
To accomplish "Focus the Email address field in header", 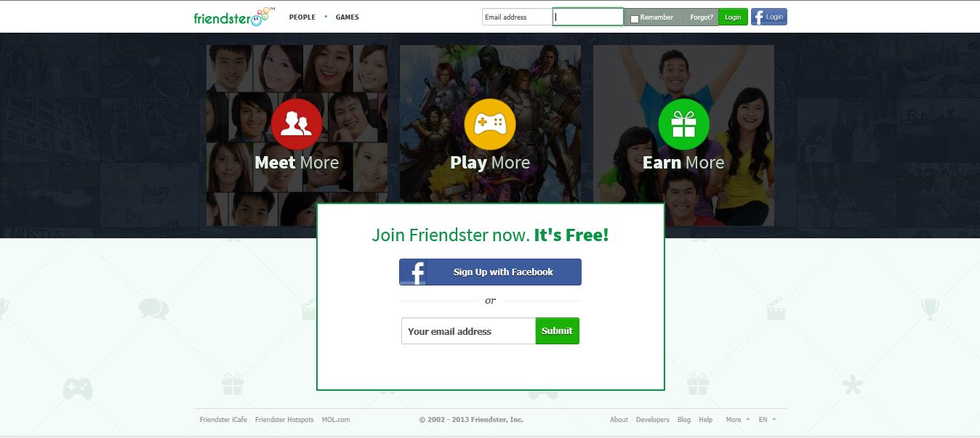I will tap(517, 17).
